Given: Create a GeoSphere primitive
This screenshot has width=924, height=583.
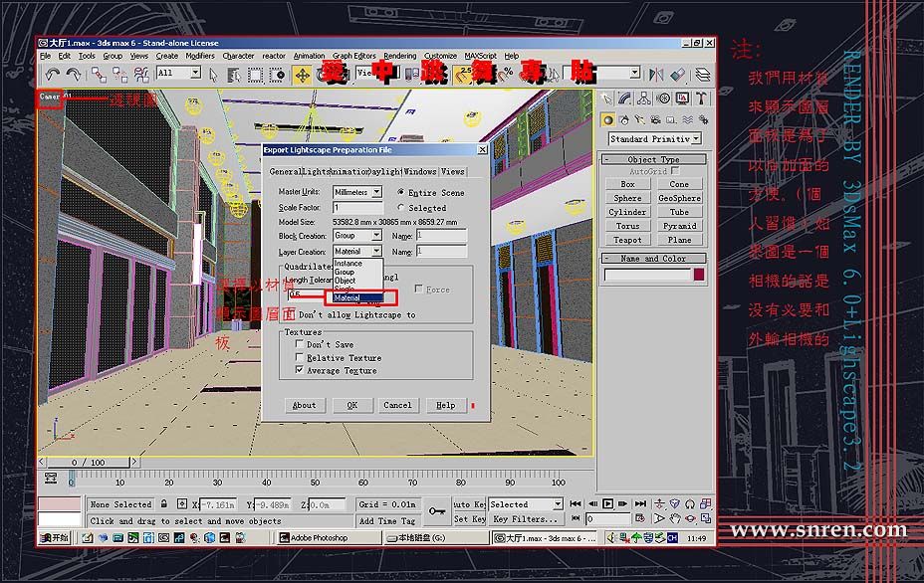Looking at the screenshot, I should point(679,198).
